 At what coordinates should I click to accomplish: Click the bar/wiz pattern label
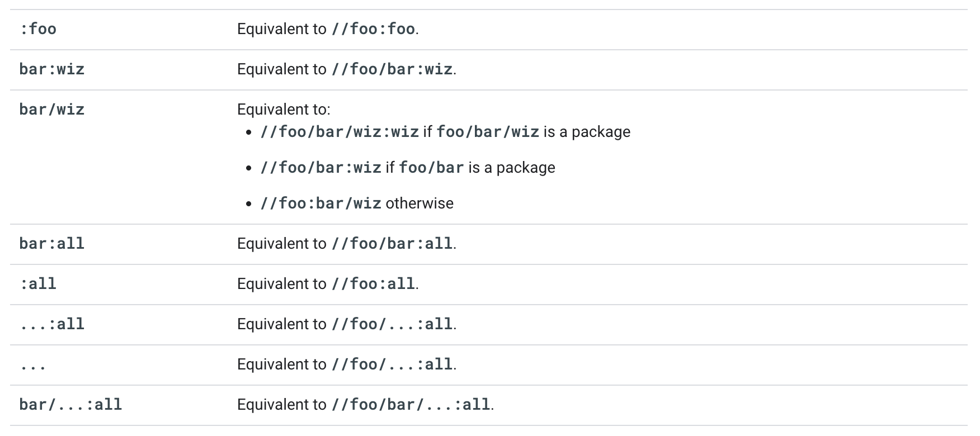[x=52, y=110]
